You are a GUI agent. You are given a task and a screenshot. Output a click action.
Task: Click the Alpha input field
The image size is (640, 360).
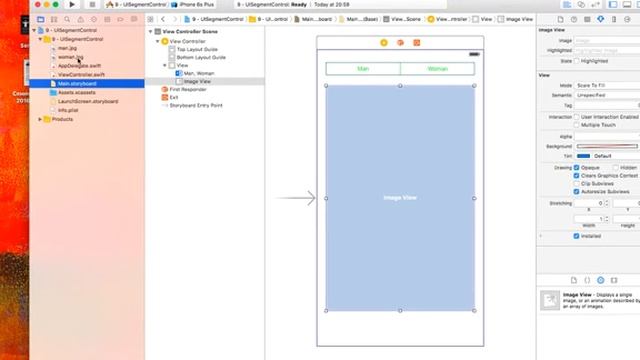click(607, 137)
